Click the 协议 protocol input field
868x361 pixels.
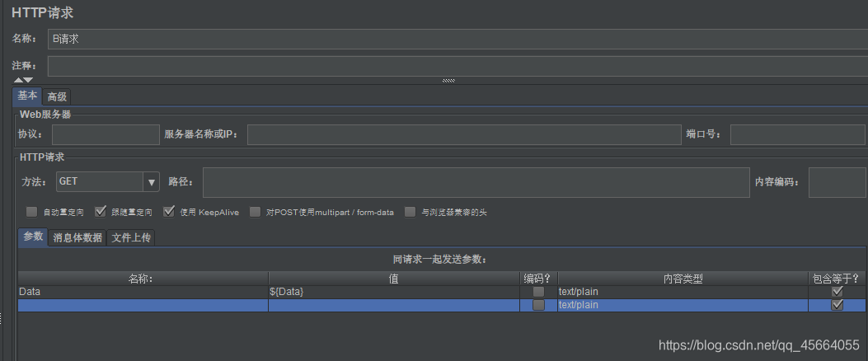point(106,134)
